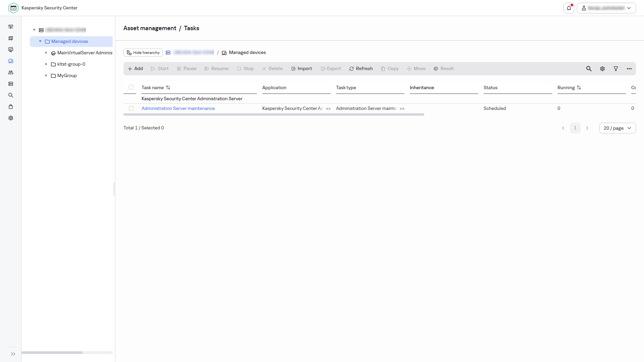
Task: Click the table search magnifier icon
Action: (x=589, y=69)
